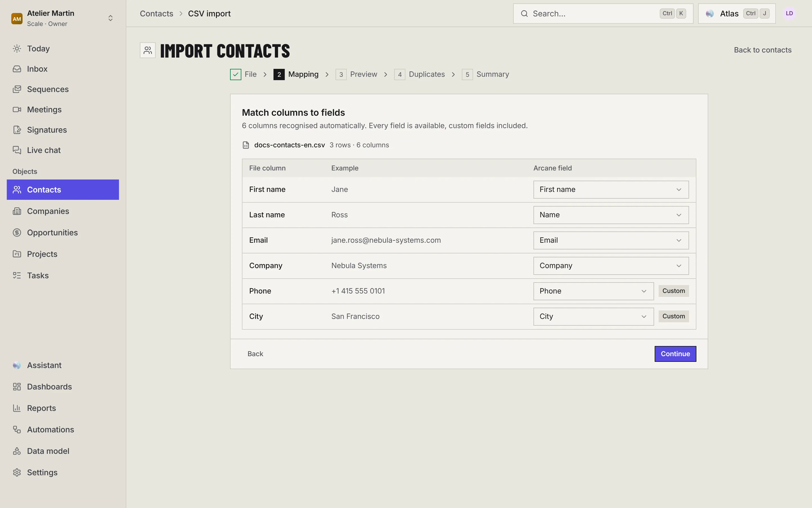Jump to the Duplicates step

(420, 74)
